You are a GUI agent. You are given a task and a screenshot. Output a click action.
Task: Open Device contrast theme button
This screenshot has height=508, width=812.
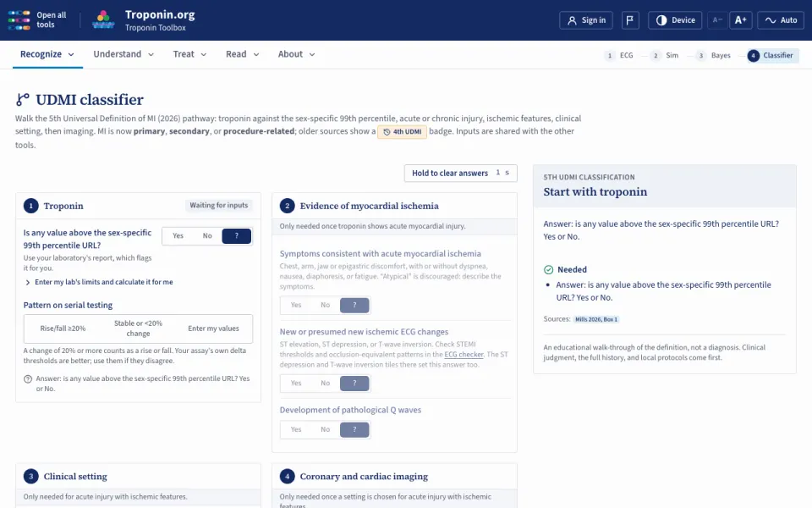coord(675,20)
